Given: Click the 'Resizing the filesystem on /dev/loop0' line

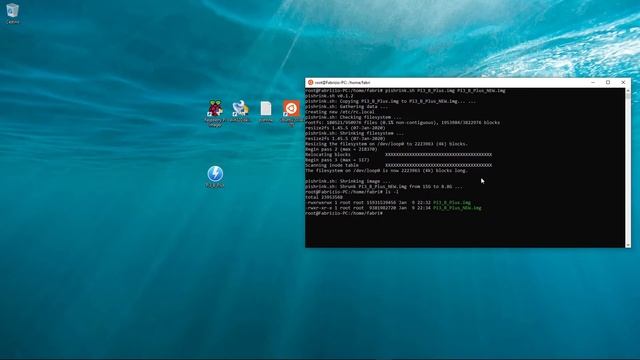Looking at the screenshot, I should coord(387,144).
